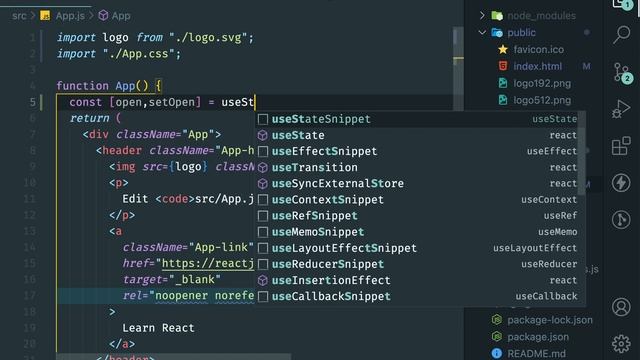Click the lightning bolt icon in activity bar
Viewport: 640px width, 360px height.
coord(621,182)
